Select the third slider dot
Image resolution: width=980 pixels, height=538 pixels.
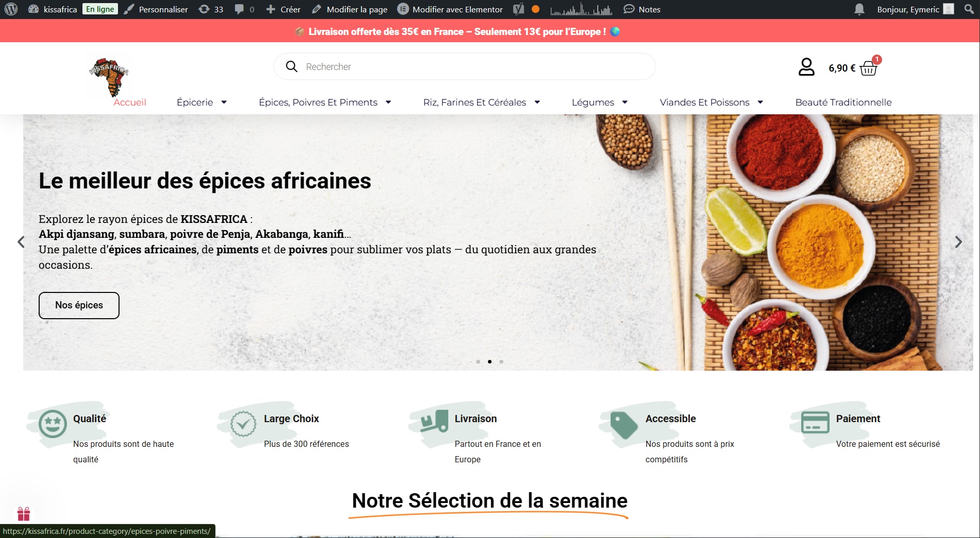[501, 361]
